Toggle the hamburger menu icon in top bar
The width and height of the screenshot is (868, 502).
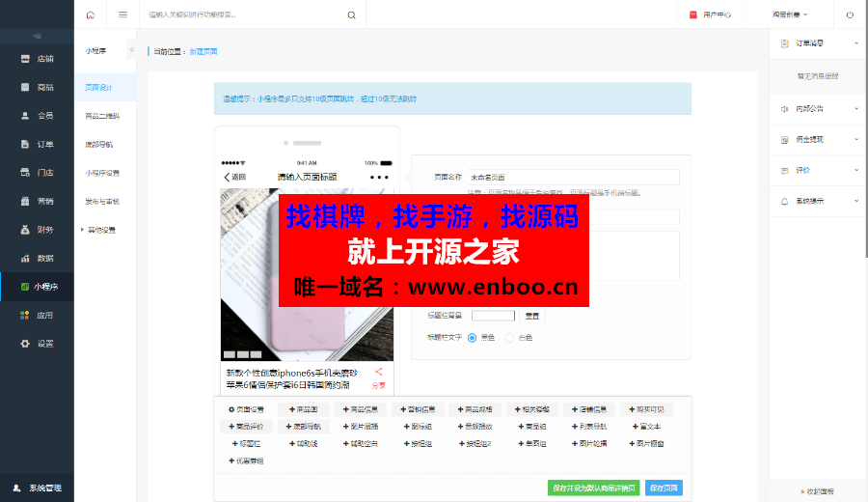coord(122,14)
